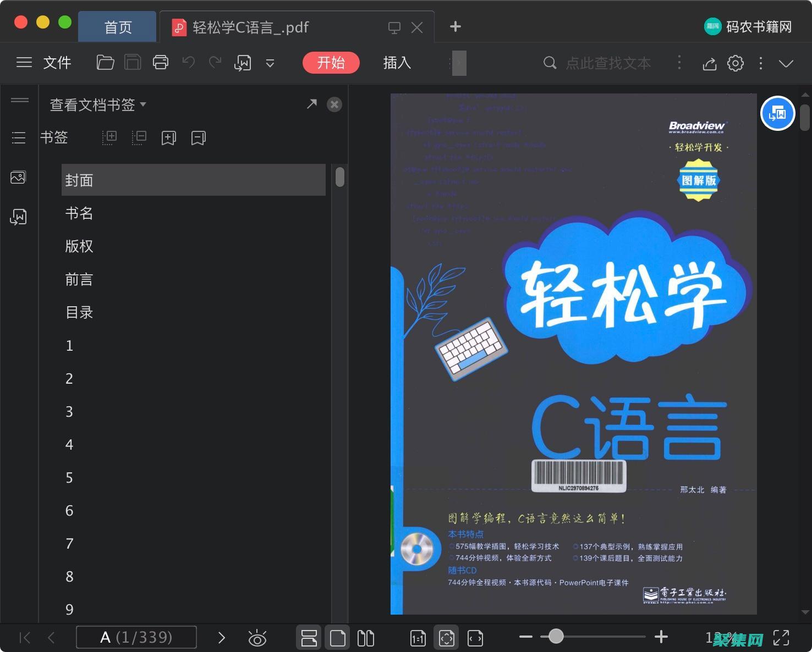Click the 开始 button
Image resolution: width=812 pixels, height=652 pixels.
(331, 63)
